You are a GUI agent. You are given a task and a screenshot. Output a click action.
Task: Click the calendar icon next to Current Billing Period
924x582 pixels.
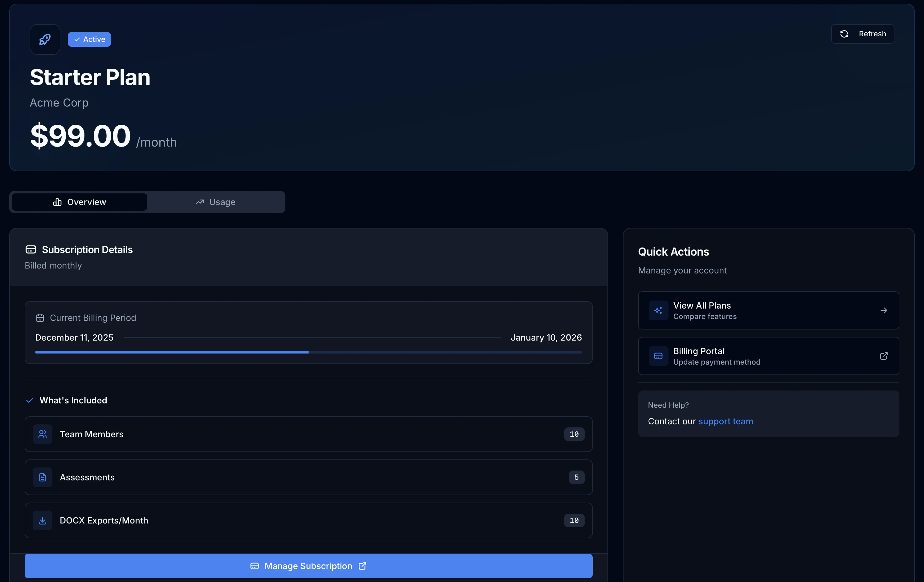(40, 318)
